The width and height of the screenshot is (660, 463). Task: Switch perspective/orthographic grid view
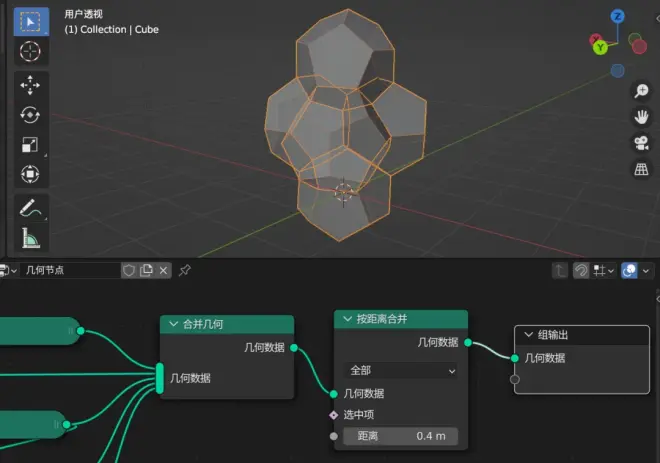click(x=641, y=169)
